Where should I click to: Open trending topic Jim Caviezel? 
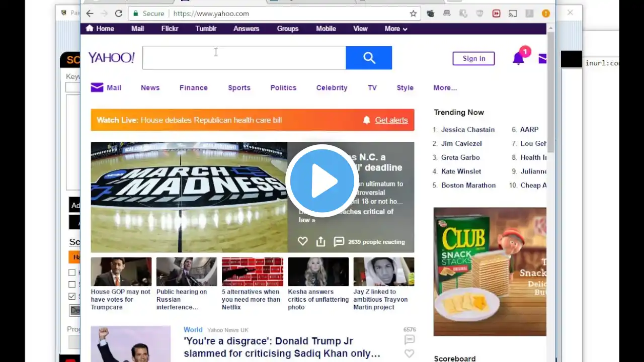point(461,143)
